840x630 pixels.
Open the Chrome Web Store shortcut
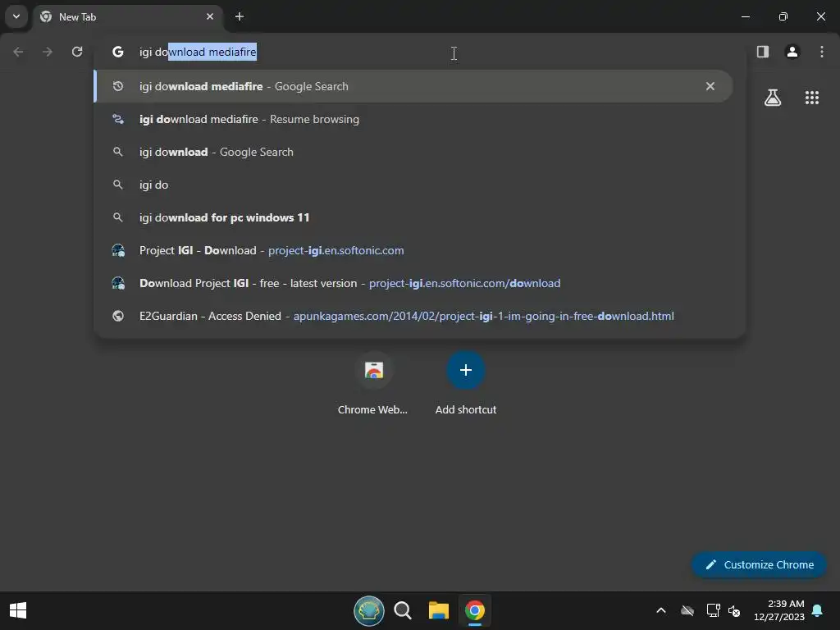(373, 383)
